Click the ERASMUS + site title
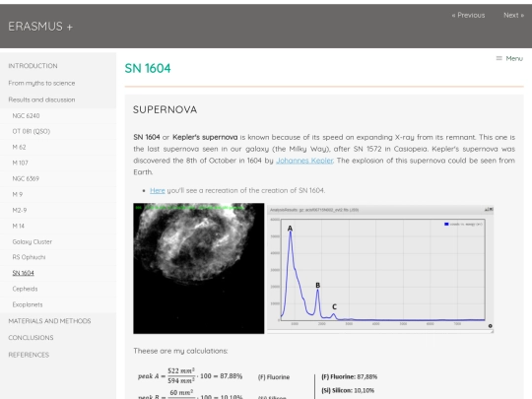The image size is (532, 399). point(40,27)
